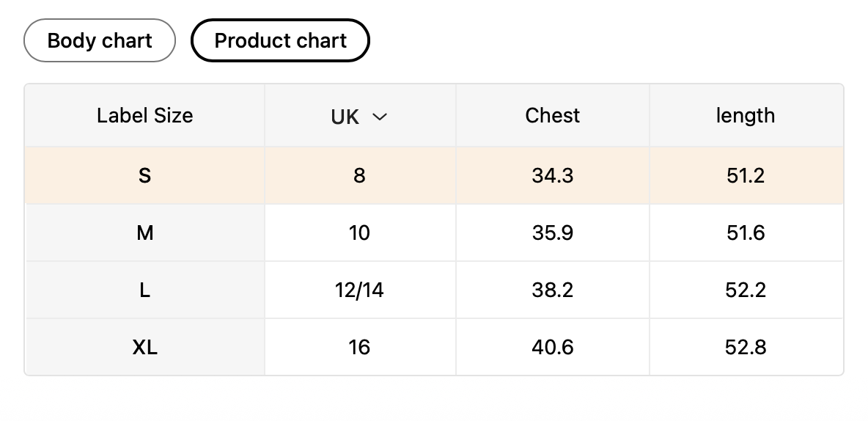Click UK size 8 cell
868x421 pixels.
359,176
